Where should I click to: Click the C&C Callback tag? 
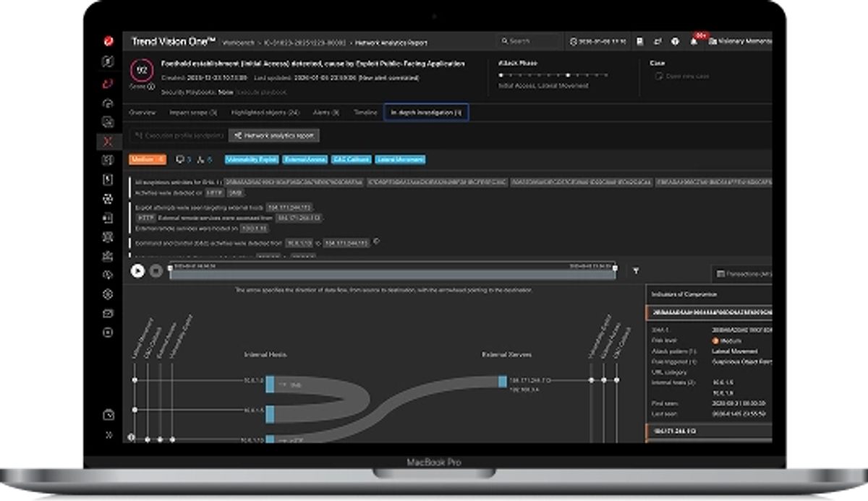point(350,159)
